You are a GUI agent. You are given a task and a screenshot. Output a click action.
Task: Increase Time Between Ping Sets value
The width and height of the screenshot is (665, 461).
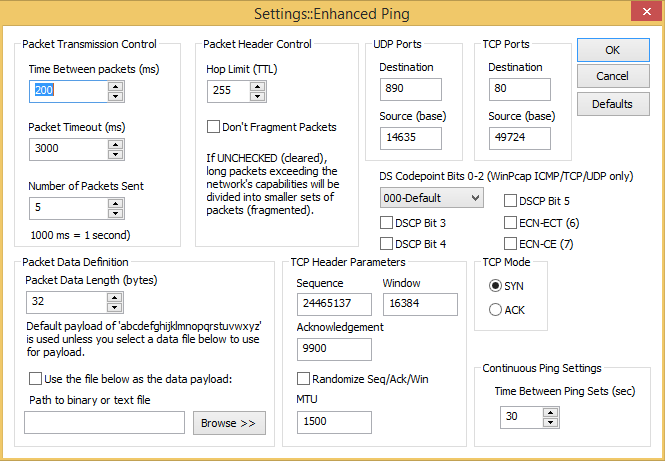pyautogui.click(x=550, y=413)
